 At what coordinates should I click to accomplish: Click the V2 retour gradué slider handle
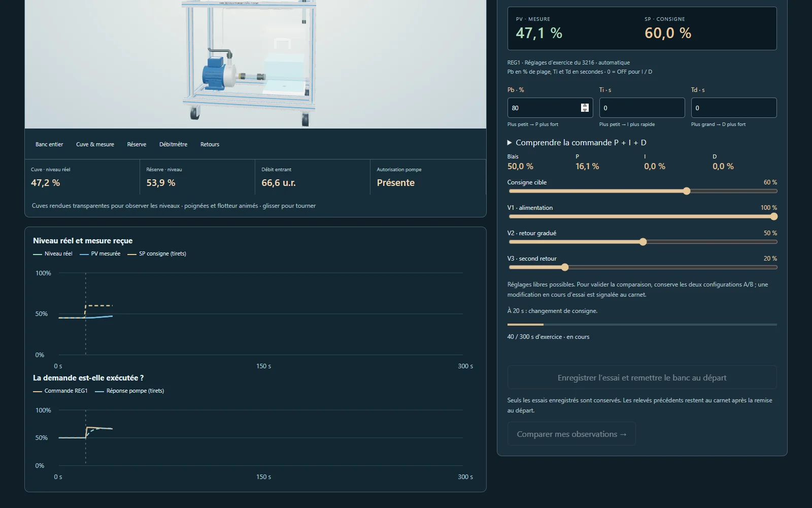(643, 242)
